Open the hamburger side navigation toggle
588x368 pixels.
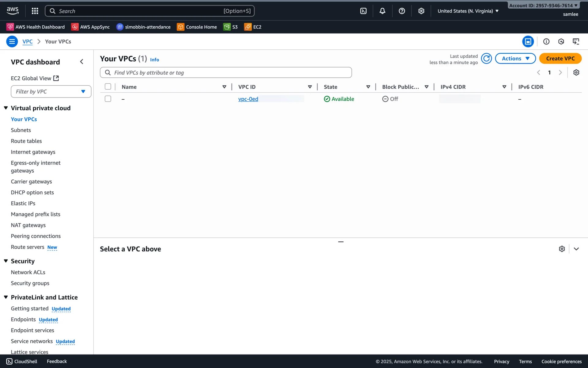click(12, 41)
